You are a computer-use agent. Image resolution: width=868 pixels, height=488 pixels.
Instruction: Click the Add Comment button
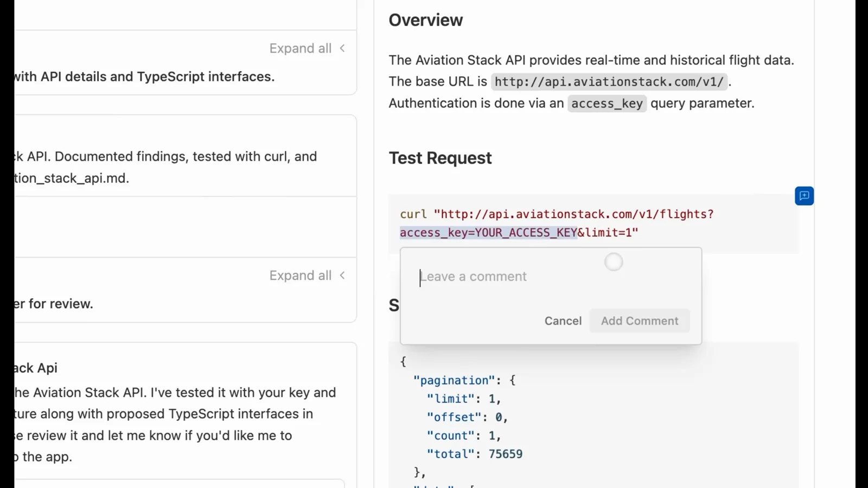pos(640,321)
